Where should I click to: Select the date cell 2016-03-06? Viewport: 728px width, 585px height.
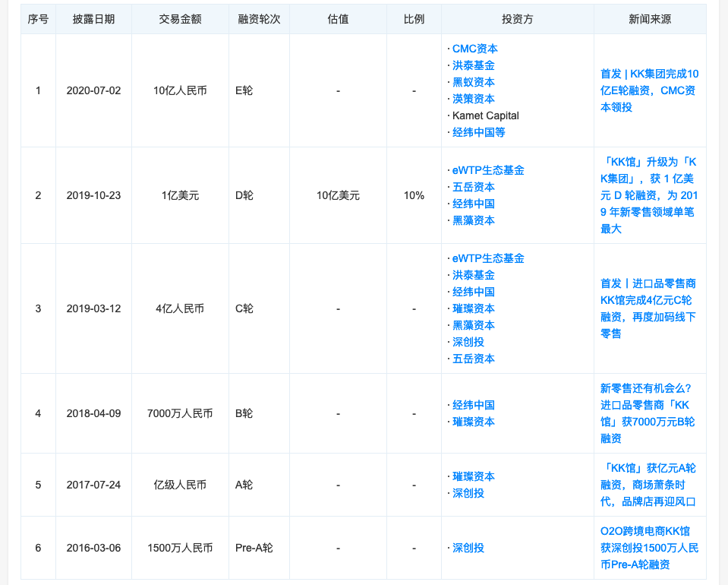[93, 549]
